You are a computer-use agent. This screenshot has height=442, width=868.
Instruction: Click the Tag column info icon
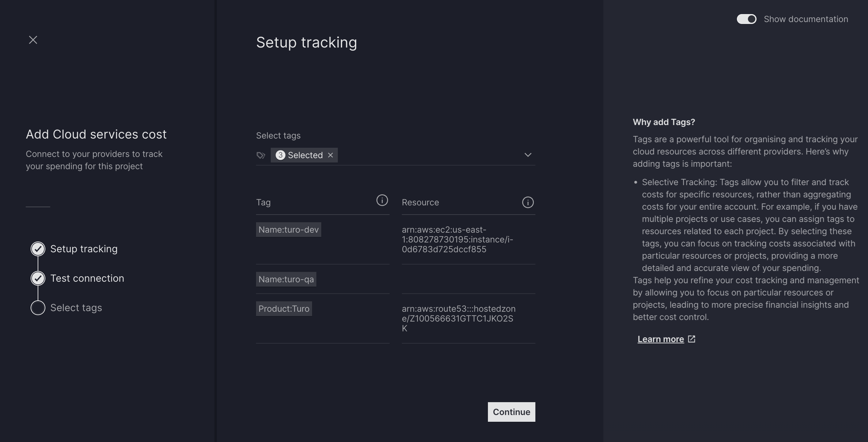(382, 200)
